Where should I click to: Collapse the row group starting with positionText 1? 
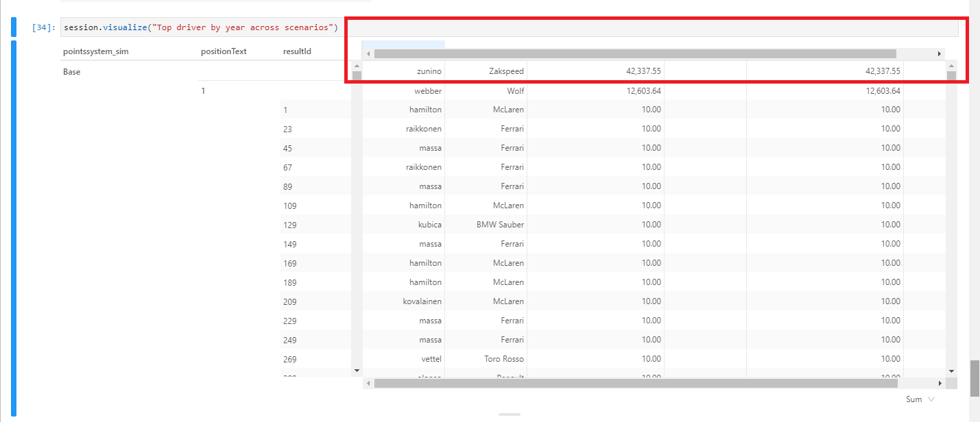click(203, 90)
